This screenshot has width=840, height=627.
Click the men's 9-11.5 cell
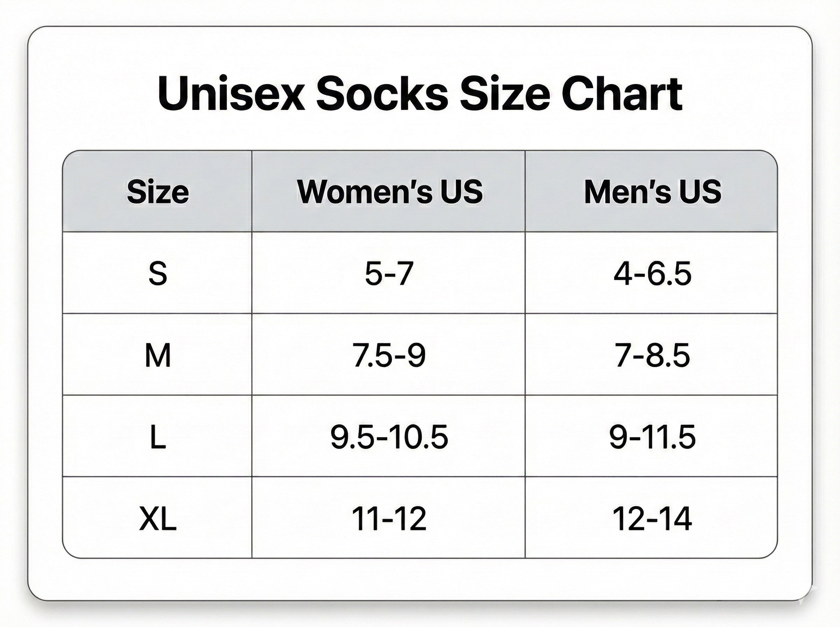tap(652, 437)
